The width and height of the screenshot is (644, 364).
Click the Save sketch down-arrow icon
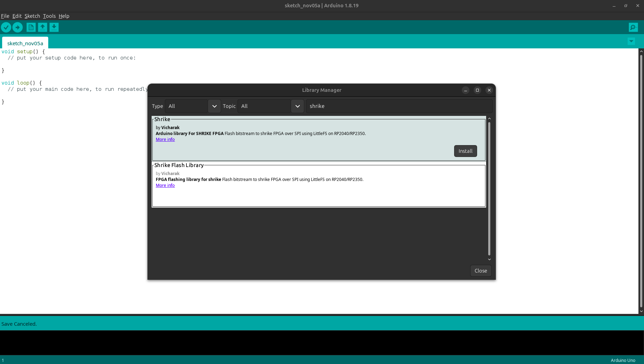tap(54, 27)
